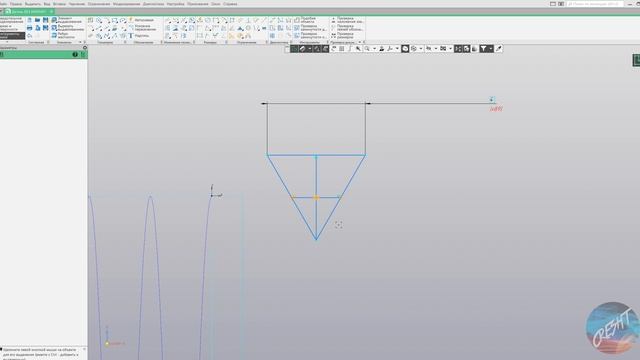Close the hint message at bottom left
Viewport: 640px width, 360px height.
click(x=84, y=349)
